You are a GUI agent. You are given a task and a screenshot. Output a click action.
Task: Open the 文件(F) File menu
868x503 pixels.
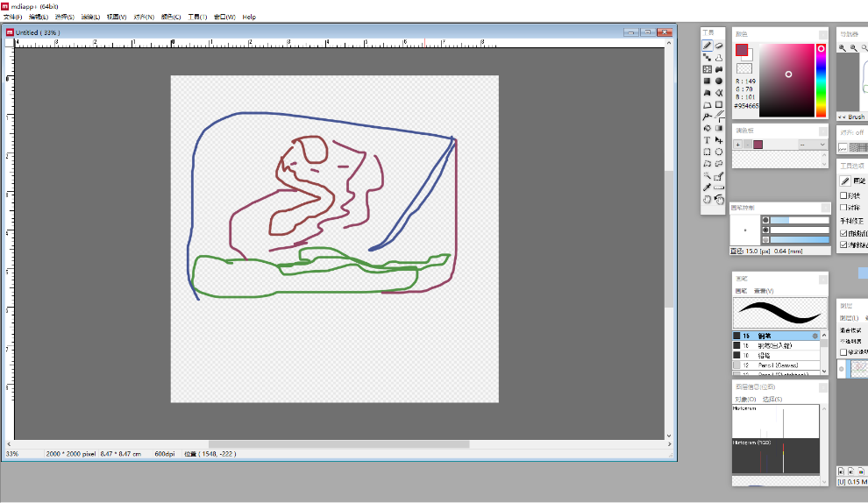[x=12, y=17]
